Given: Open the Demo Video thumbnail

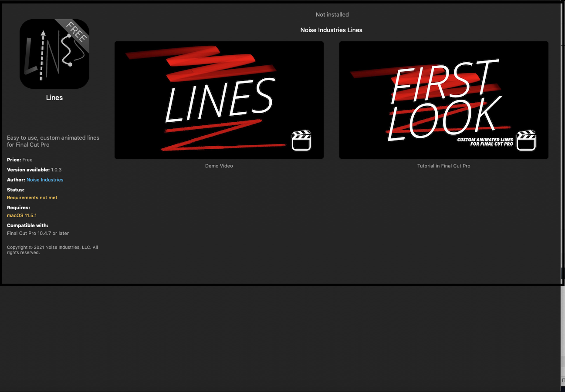Looking at the screenshot, I should [x=219, y=100].
